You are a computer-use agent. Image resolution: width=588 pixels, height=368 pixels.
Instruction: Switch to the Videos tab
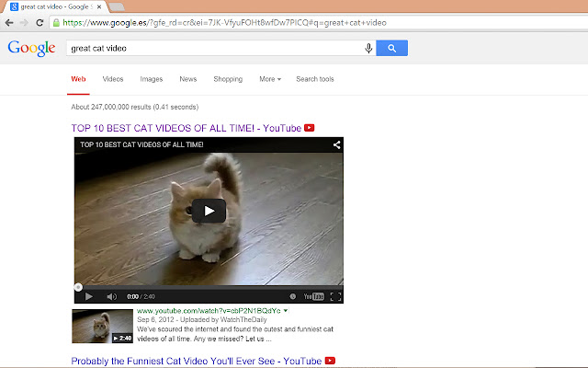point(113,79)
